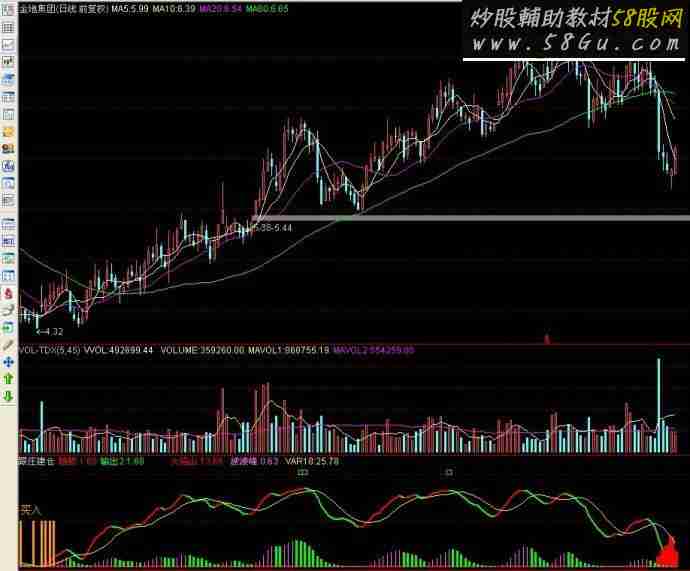Click the round blue sidebar icon
The image size is (690, 571).
8,166
